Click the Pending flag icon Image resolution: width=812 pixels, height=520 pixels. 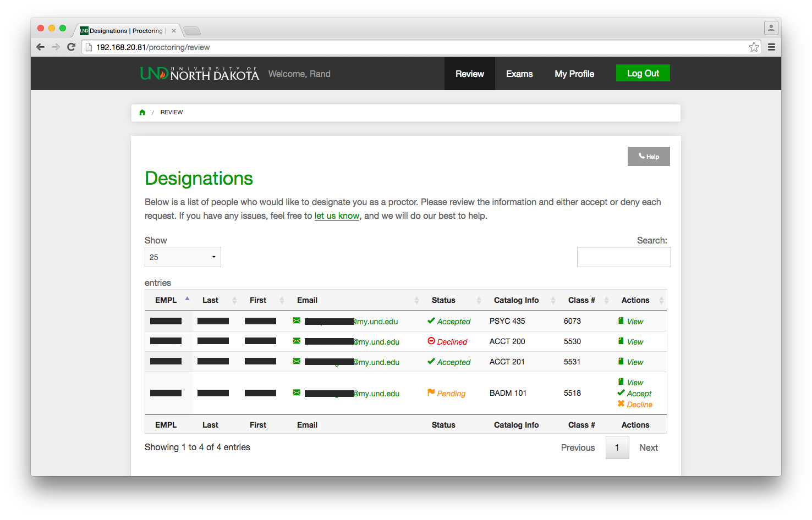(x=431, y=392)
